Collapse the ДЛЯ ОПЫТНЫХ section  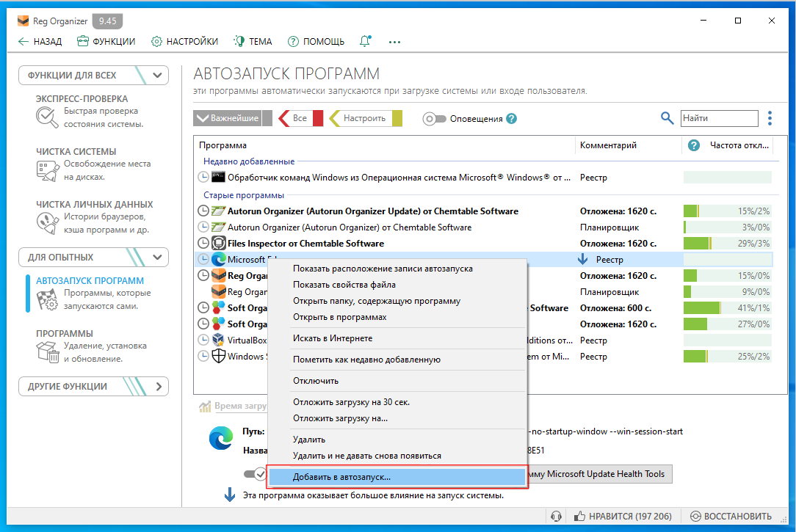(x=157, y=257)
